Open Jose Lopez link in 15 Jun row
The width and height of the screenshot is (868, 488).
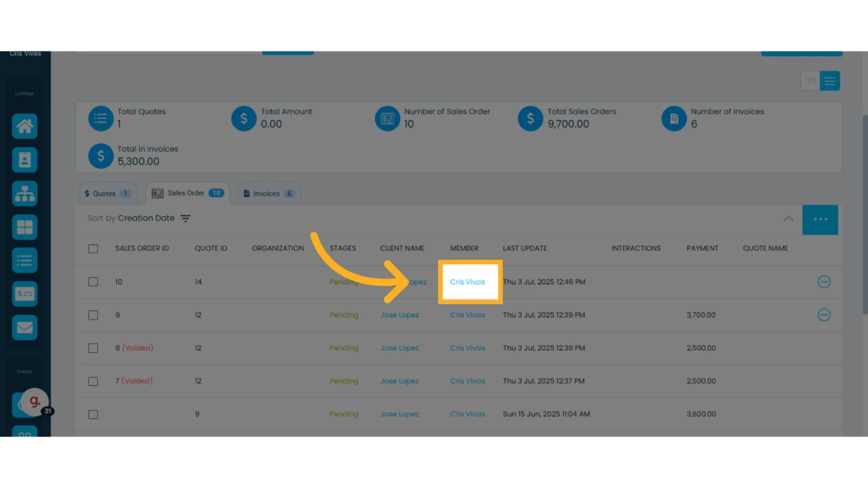click(x=400, y=414)
